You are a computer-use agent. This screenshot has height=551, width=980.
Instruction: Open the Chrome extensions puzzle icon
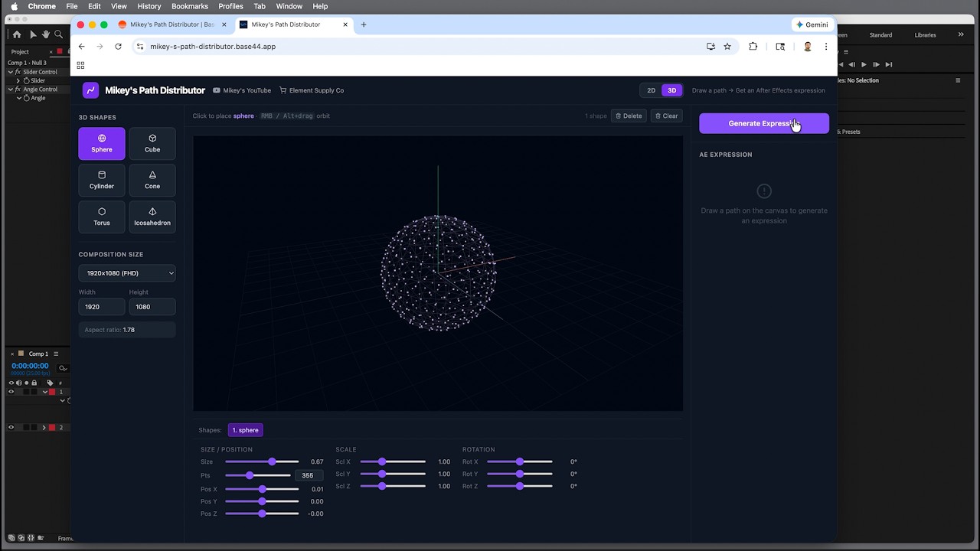click(x=753, y=47)
